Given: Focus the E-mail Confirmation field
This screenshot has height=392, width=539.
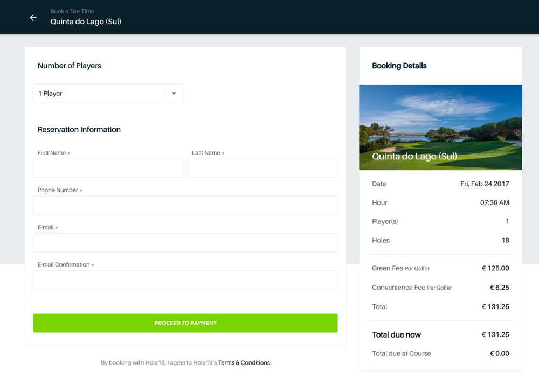Looking at the screenshot, I should [x=185, y=280].
